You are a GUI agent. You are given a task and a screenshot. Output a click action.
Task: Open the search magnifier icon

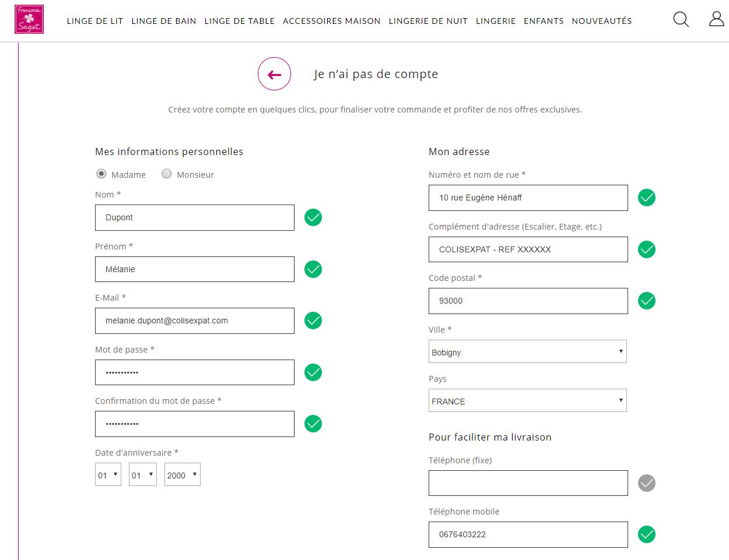coord(681,19)
